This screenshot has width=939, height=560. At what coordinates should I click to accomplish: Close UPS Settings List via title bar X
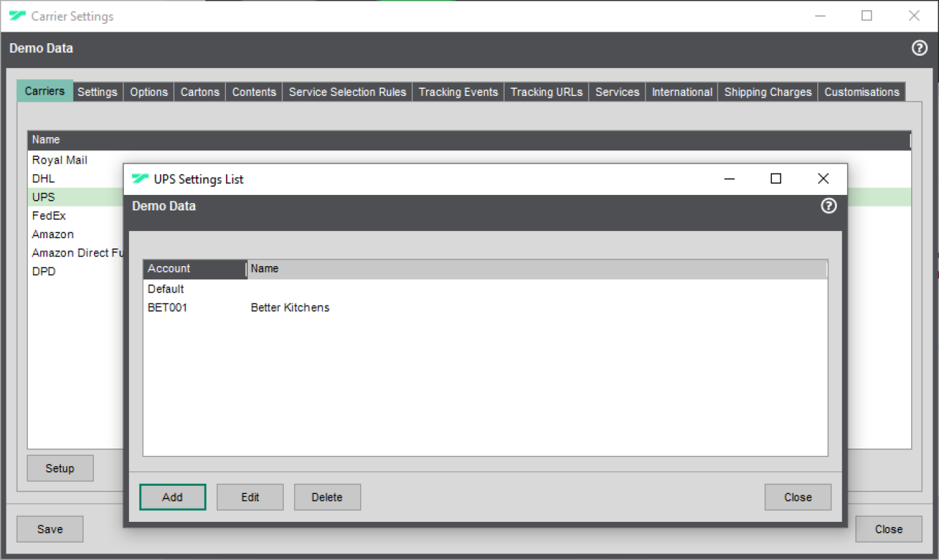coord(823,179)
